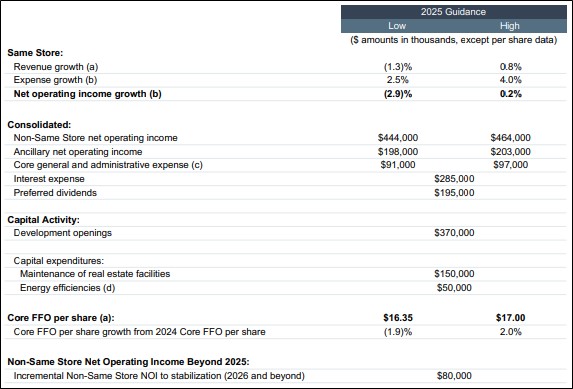Click the $16.35 Core FFO value
The image size is (573, 389).
click(x=398, y=318)
